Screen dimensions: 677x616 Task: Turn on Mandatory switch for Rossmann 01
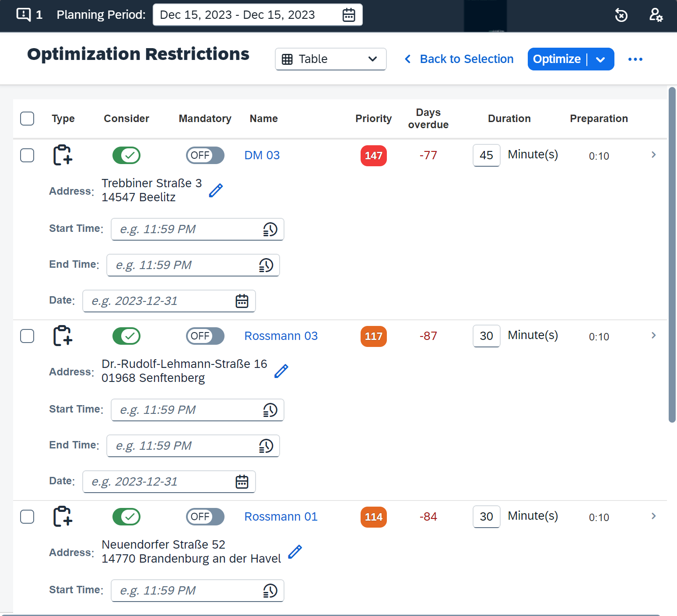(x=205, y=517)
